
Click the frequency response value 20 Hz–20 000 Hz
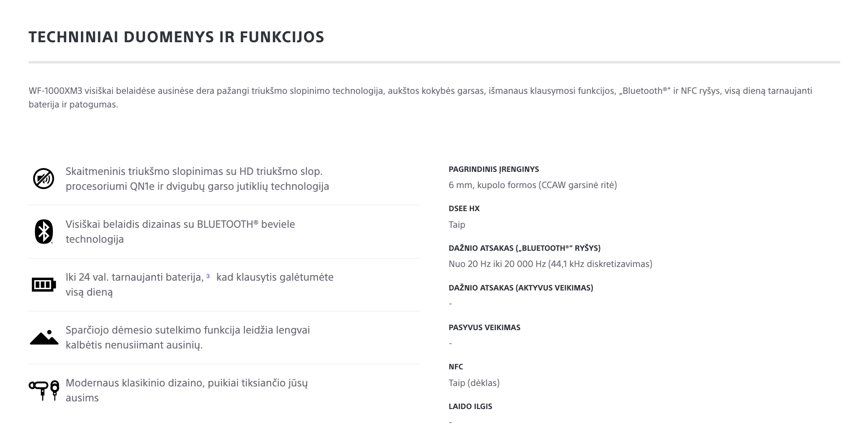tap(550, 264)
